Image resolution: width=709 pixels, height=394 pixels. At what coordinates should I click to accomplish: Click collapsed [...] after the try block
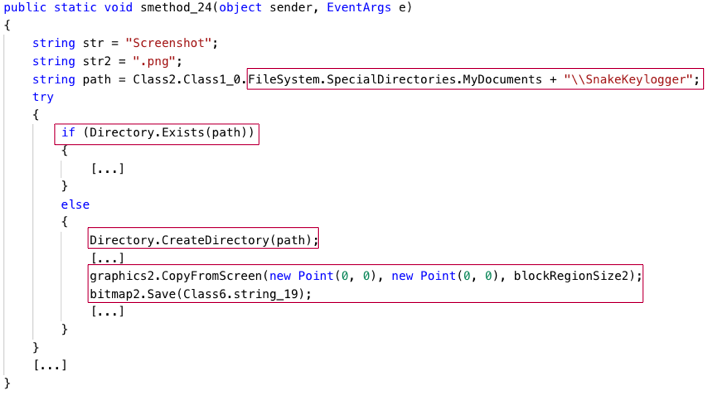(x=50, y=365)
